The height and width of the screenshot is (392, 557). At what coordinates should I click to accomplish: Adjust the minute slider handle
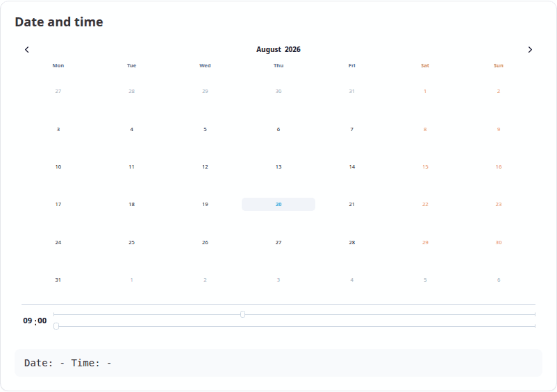[56, 326]
